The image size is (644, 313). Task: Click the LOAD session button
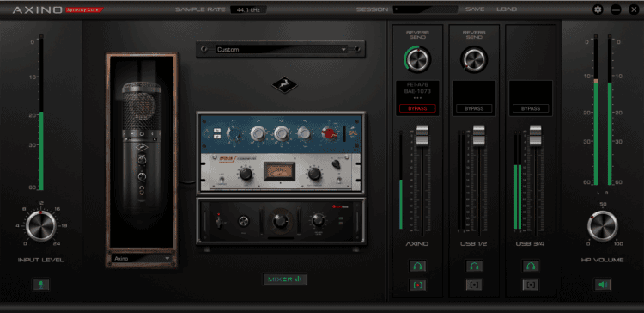[507, 9]
